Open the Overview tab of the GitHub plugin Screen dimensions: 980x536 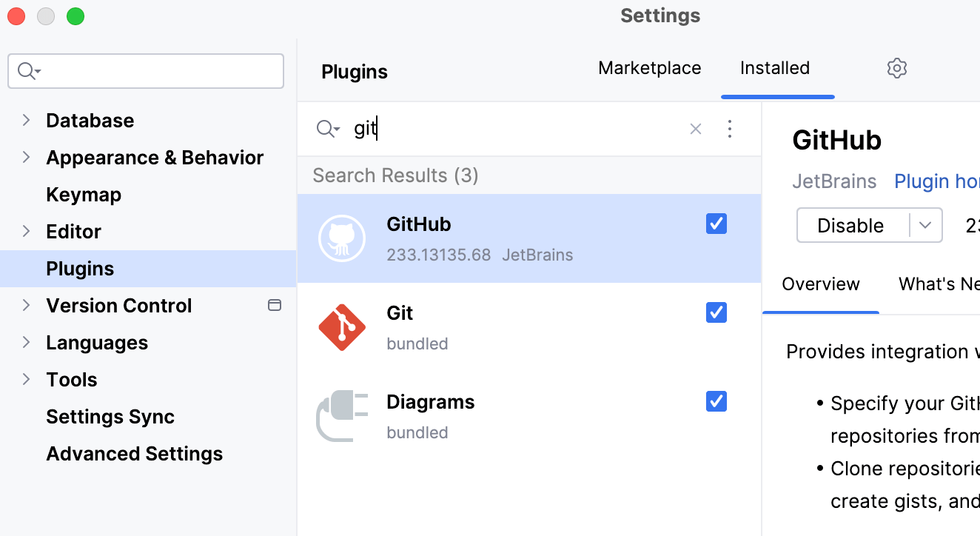coord(821,284)
